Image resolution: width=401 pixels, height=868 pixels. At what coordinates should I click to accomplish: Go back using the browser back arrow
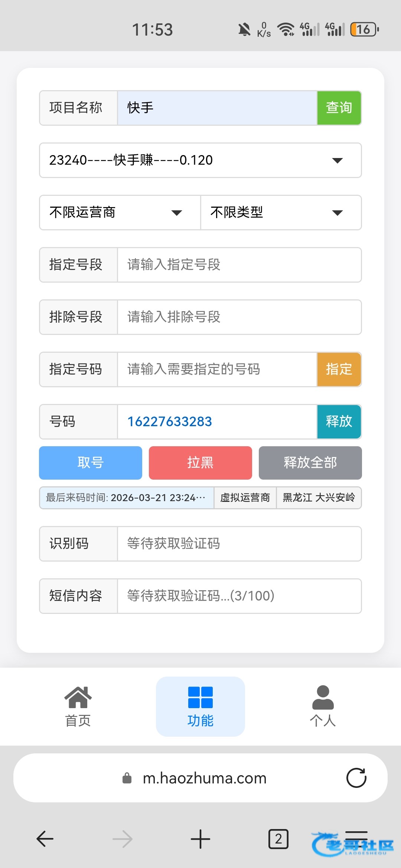[45, 839]
